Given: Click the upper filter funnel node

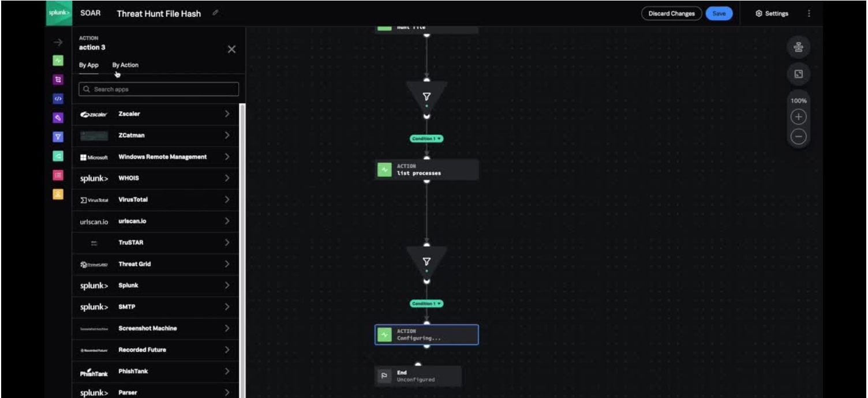Looking at the screenshot, I should click(426, 97).
